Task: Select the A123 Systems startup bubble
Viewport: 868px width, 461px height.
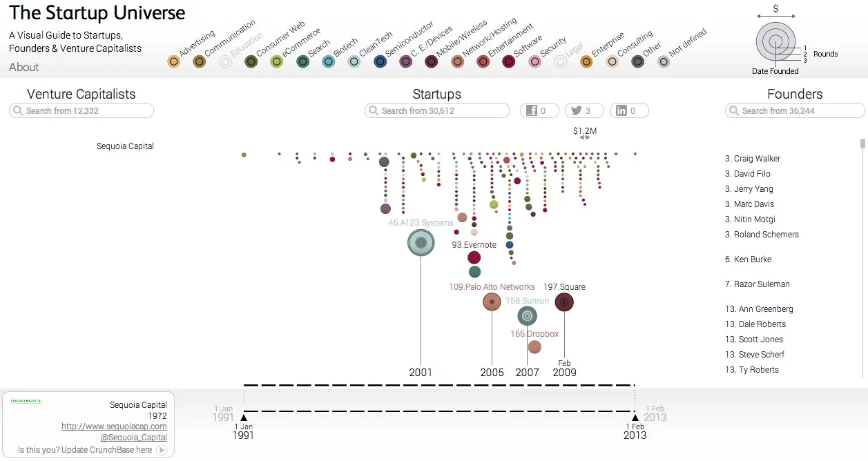Action: click(x=421, y=243)
